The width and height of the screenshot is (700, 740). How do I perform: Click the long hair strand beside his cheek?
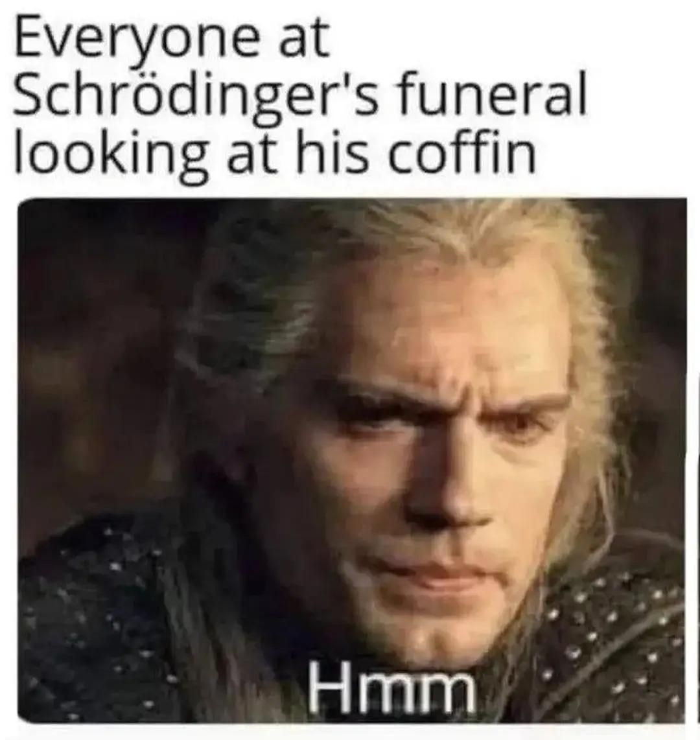click(590, 472)
